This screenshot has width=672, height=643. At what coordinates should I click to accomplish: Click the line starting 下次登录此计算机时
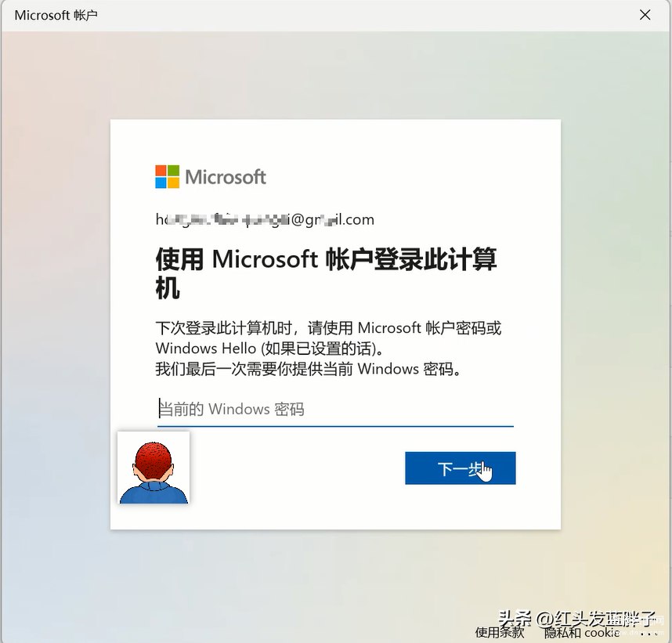tap(328, 328)
